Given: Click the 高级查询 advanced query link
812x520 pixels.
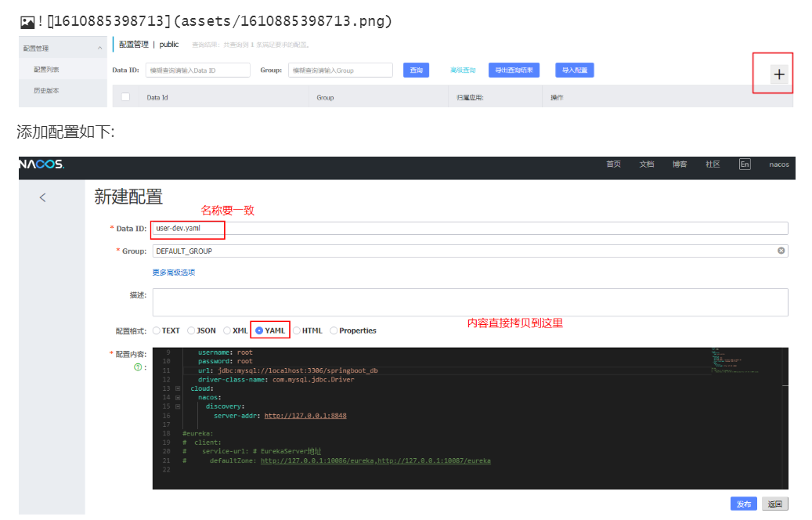Looking at the screenshot, I should (x=463, y=70).
